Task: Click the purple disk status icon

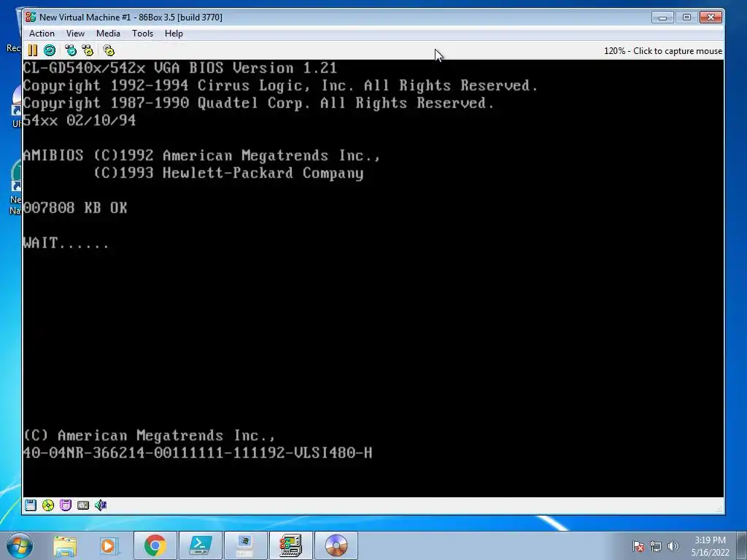Action: [66, 505]
